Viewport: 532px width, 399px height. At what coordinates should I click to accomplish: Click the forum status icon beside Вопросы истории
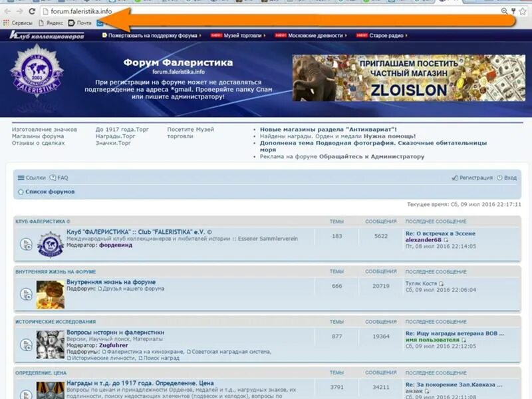point(26,344)
